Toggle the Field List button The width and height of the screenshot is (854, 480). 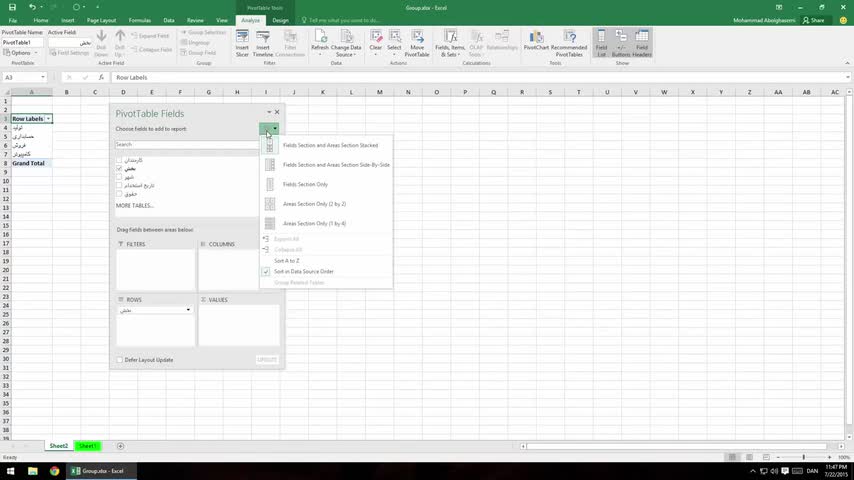[601, 44]
